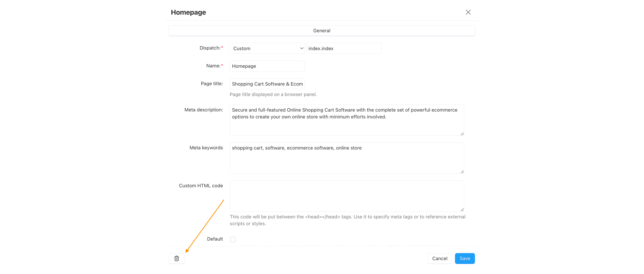Click the 'Name:' field label

[215, 65]
